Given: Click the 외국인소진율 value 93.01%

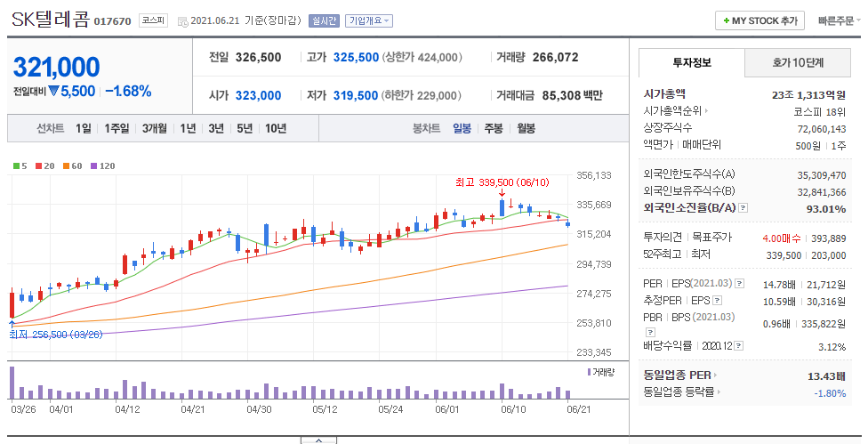Looking at the screenshot, I should pos(826,209).
